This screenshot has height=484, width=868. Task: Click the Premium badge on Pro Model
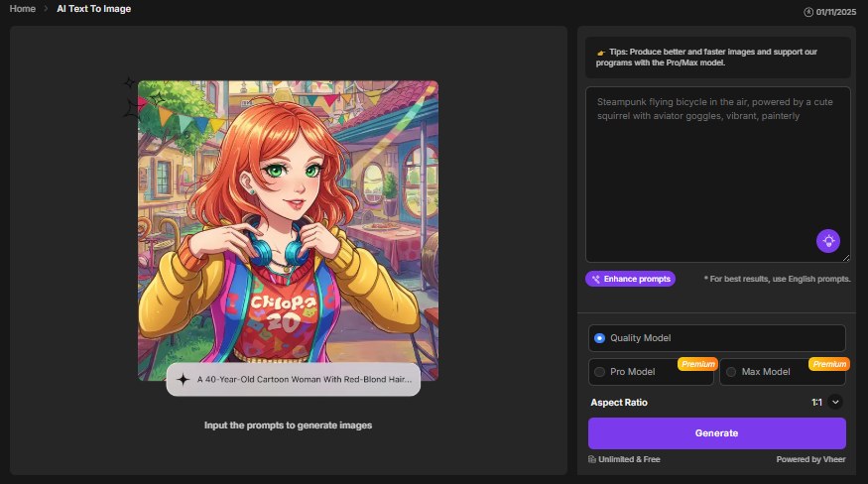coord(697,364)
